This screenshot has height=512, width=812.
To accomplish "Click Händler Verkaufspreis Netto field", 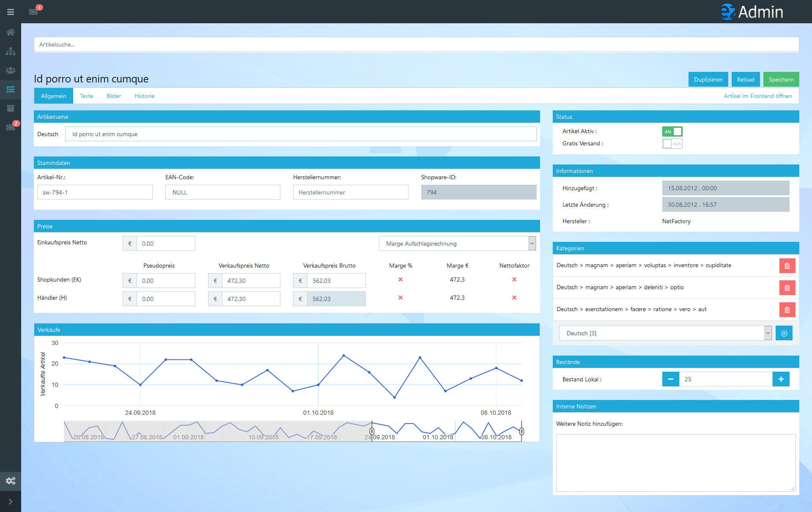I will click(251, 299).
